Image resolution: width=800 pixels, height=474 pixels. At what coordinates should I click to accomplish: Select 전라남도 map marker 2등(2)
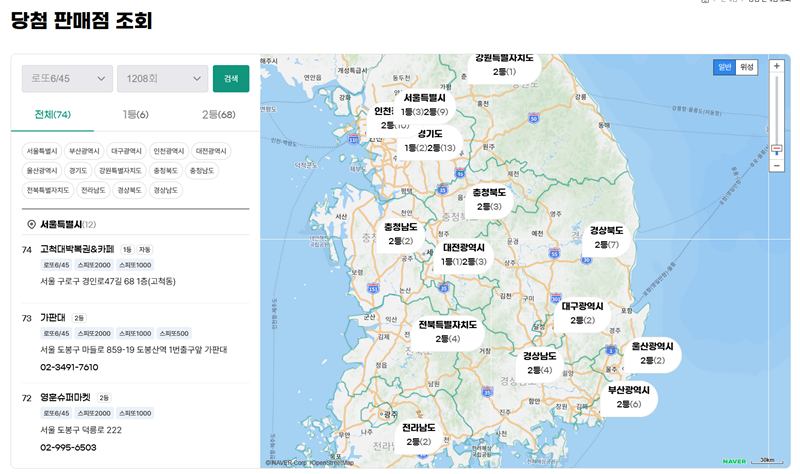tap(418, 435)
